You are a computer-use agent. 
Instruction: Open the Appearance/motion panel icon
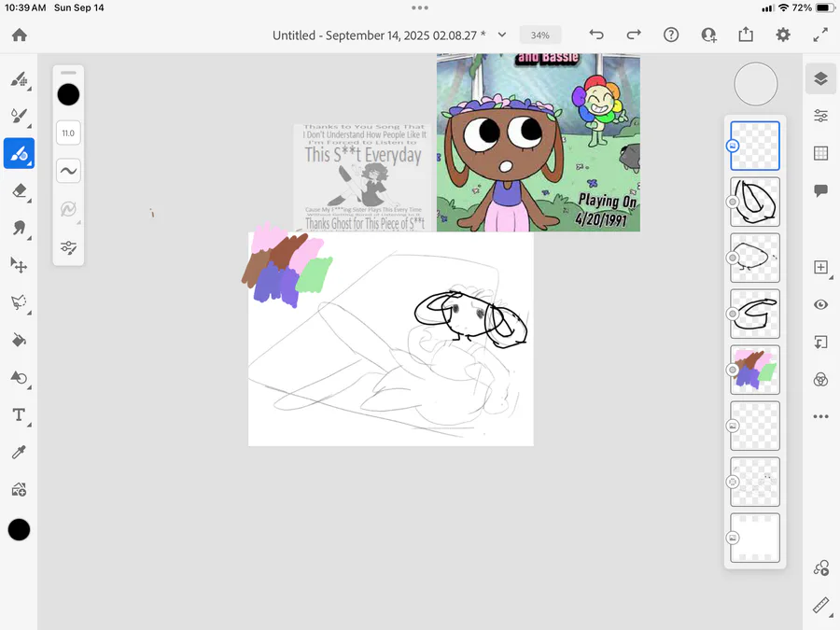820,567
